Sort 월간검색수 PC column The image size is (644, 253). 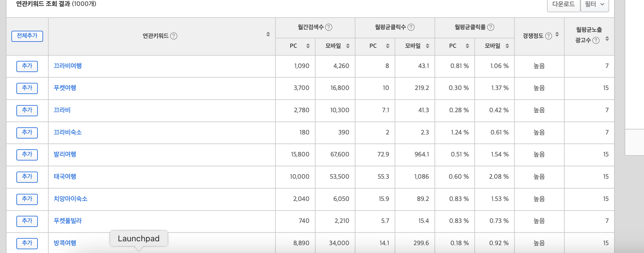click(x=308, y=46)
